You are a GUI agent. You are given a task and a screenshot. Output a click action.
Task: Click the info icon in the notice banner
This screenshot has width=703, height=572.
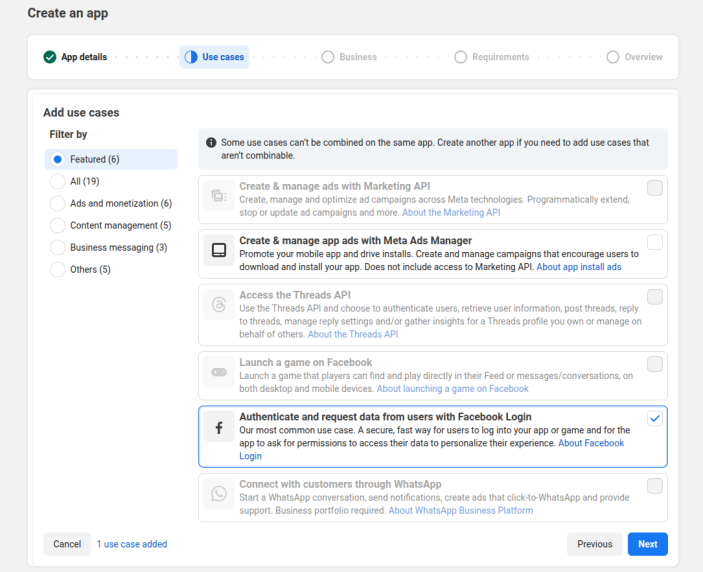tap(211, 143)
